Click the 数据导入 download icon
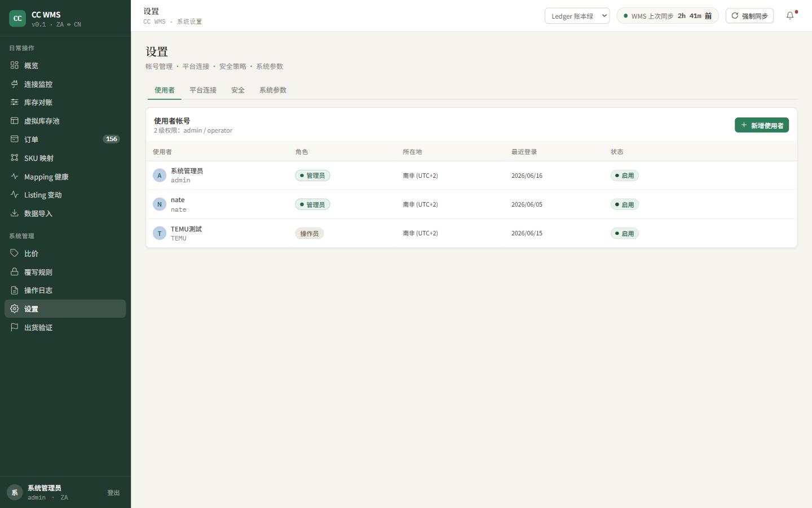Viewport: 812px width, 508px height. pos(15,213)
